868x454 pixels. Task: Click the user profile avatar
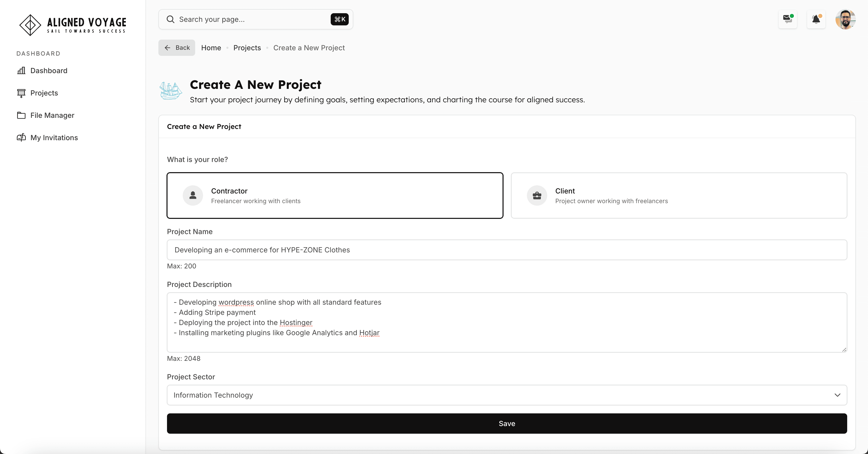point(845,19)
